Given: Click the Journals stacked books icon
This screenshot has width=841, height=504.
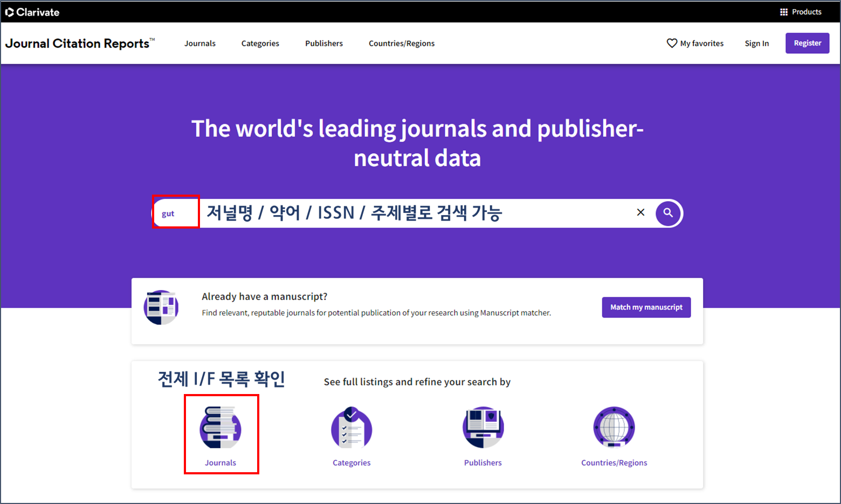Looking at the screenshot, I should (x=220, y=427).
